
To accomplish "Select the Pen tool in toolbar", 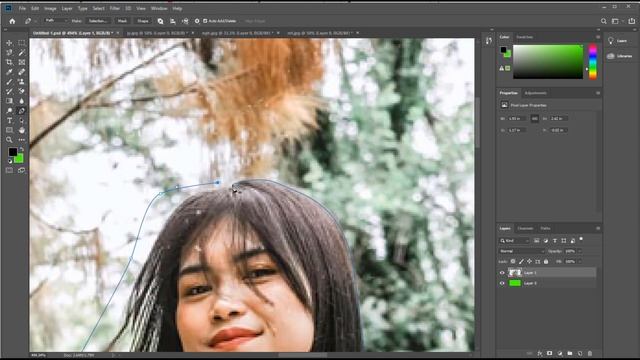I will (22, 111).
